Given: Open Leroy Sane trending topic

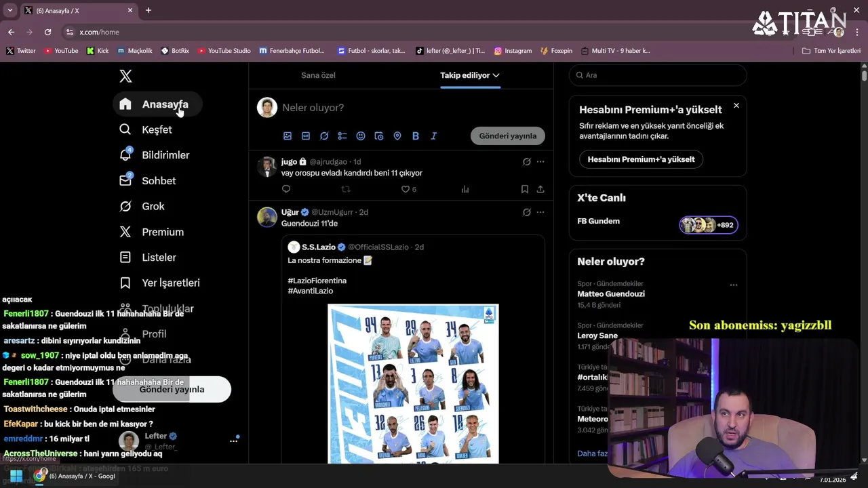Looking at the screenshot, I should point(597,335).
